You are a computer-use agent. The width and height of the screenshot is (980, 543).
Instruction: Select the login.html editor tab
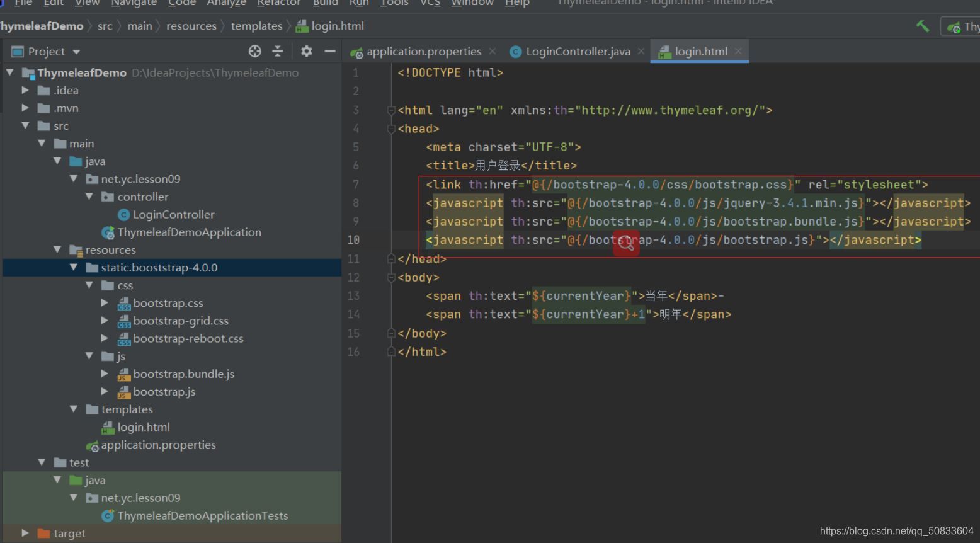pyautogui.click(x=700, y=52)
